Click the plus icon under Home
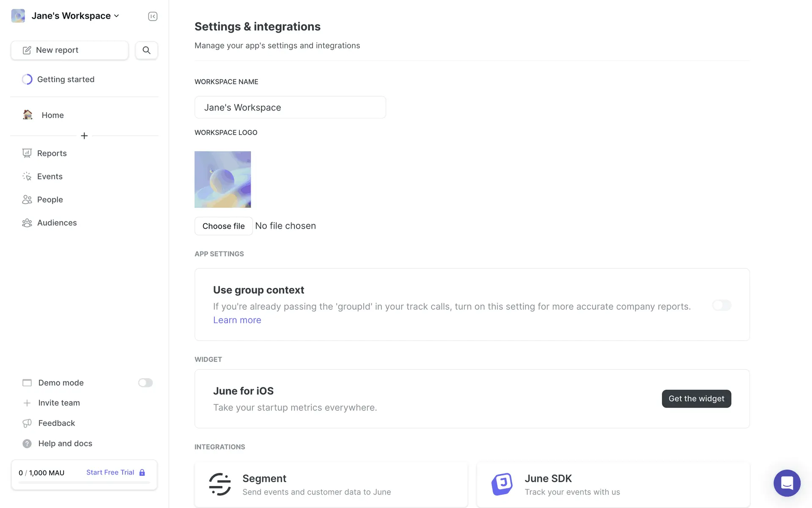Image resolution: width=812 pixels, height=508 pixels. point(84,136)
